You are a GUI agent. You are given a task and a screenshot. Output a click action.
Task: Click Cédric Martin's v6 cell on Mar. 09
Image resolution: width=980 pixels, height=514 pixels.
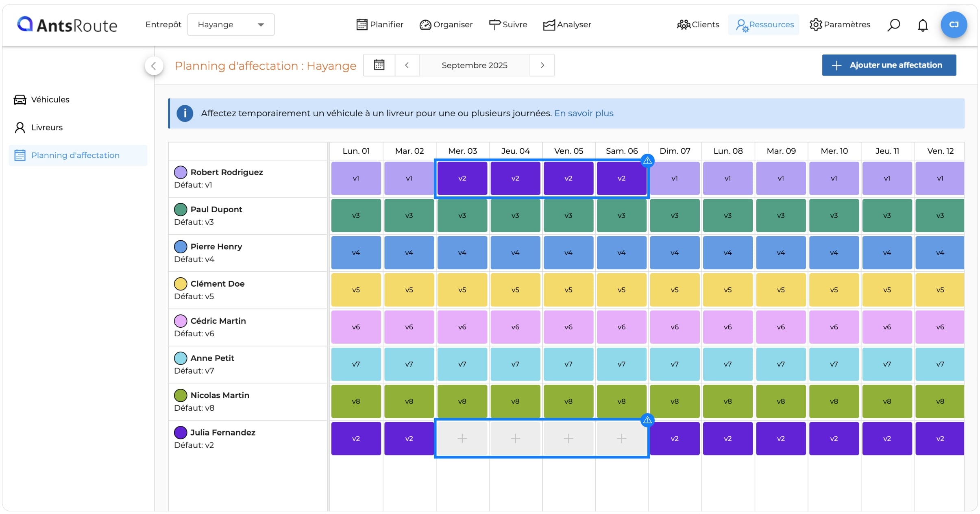click(x=781, y=327)
